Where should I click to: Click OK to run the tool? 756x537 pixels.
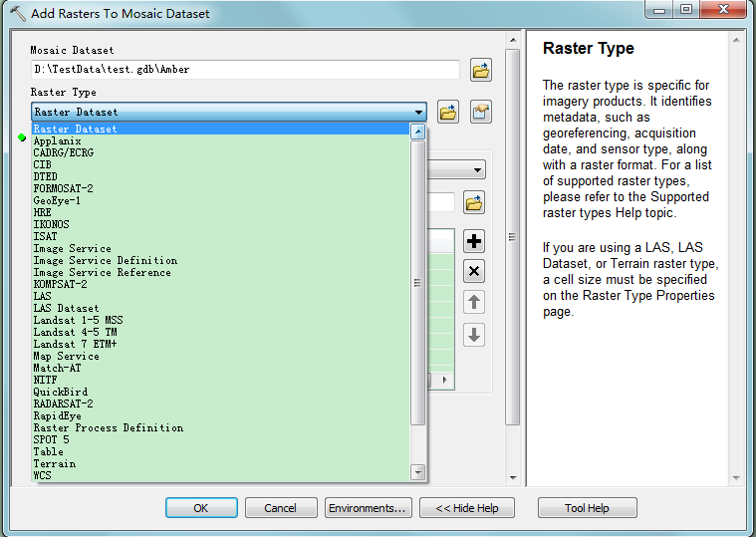201,508
